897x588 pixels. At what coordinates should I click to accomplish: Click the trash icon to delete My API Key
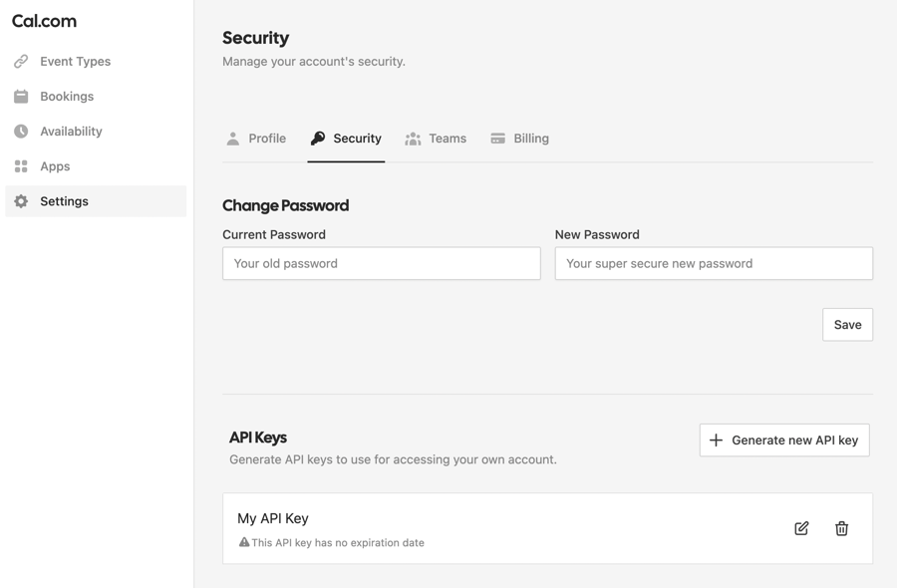coord(841,528)
